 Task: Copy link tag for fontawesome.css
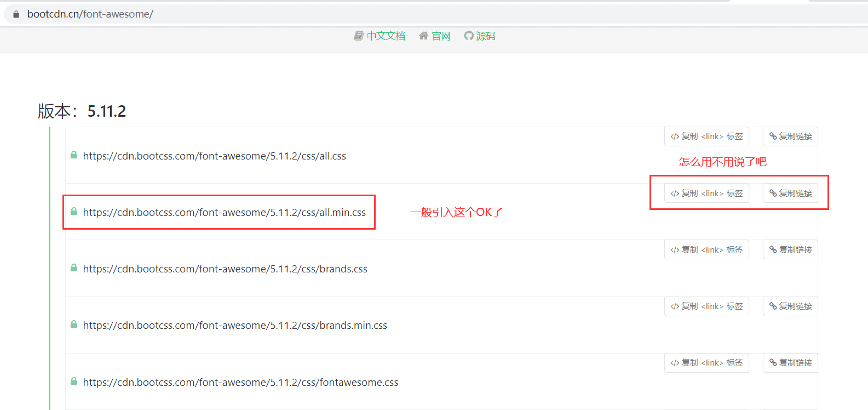coord(706,363)
